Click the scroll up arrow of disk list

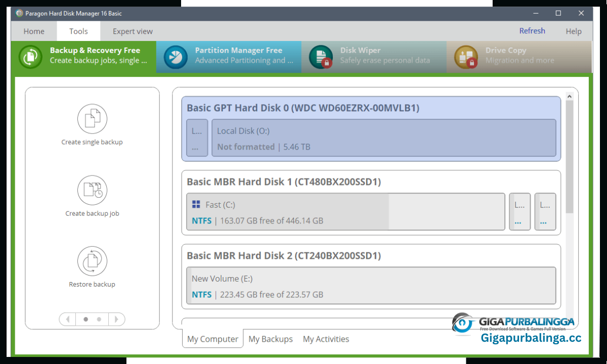[x=569, y=96]
